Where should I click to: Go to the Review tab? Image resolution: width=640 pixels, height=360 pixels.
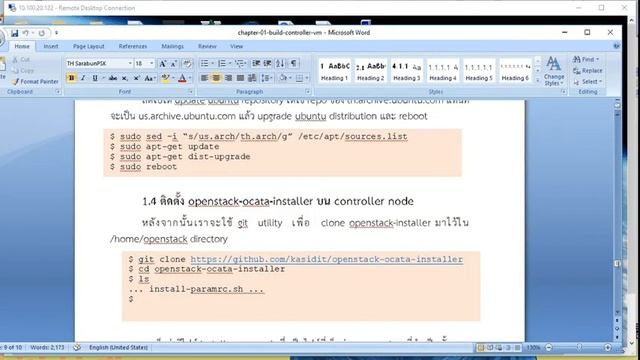pyautogui.click(x=207, y=47)
